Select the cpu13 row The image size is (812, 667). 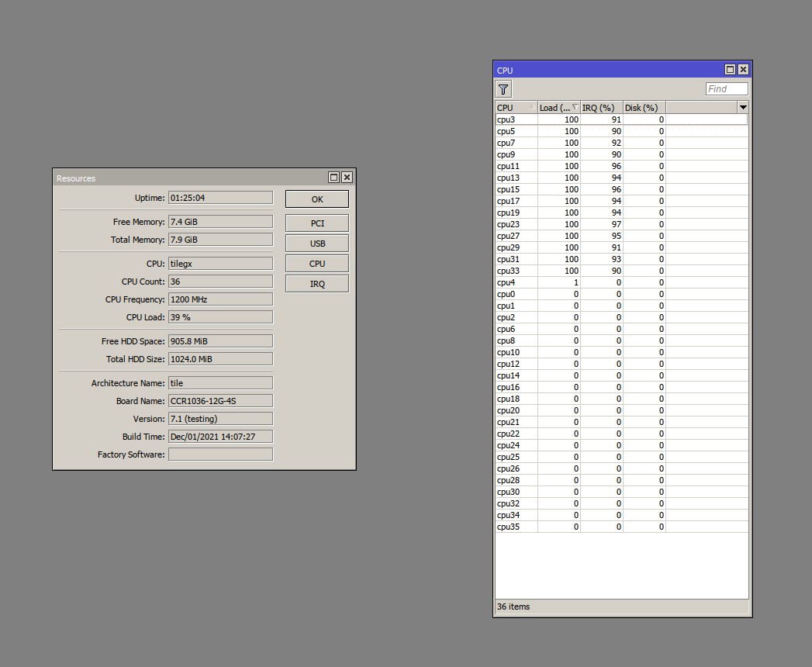621,178
